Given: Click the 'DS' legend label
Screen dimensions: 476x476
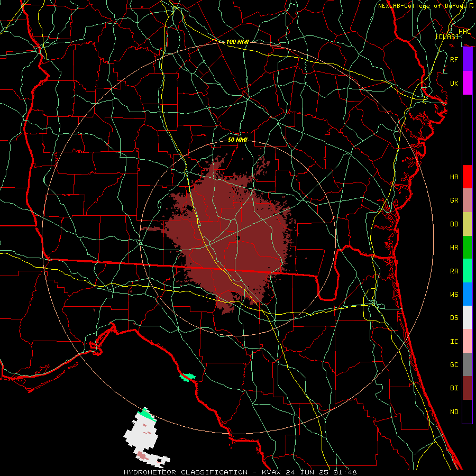Looking at the screenshot, I should click(x=454, y=318).
